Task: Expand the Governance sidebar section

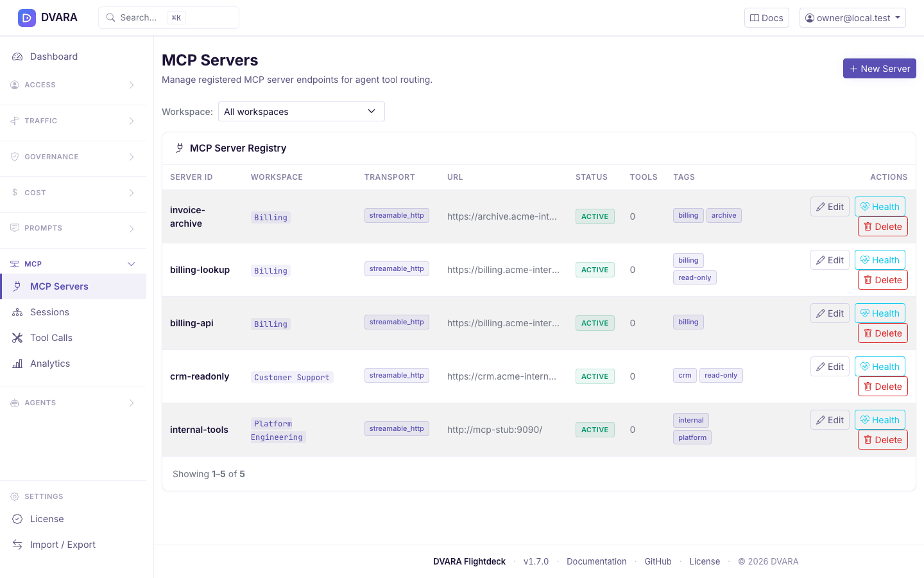Action: point(73,157)
